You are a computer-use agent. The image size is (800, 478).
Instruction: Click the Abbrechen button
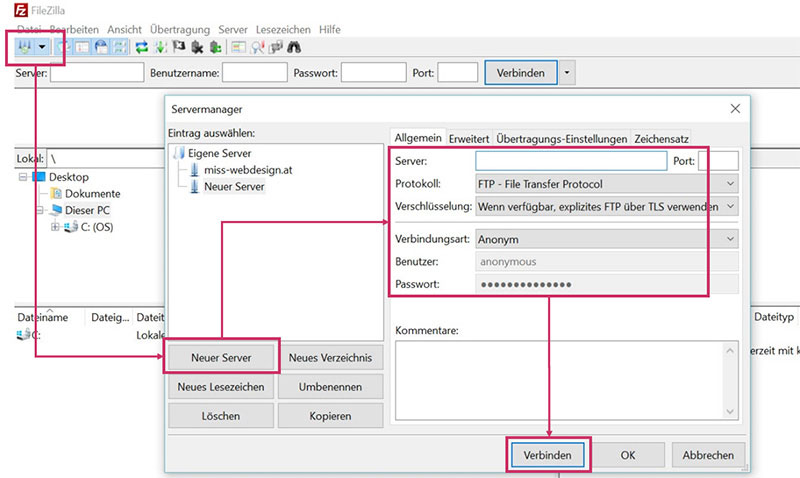(708, 455)
